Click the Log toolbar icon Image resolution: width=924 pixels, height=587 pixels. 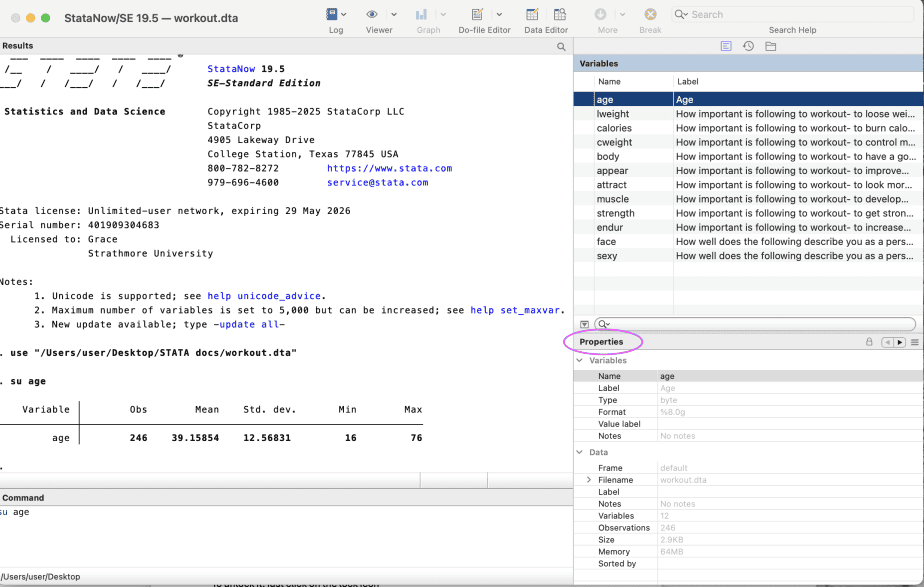click(330, 14)
